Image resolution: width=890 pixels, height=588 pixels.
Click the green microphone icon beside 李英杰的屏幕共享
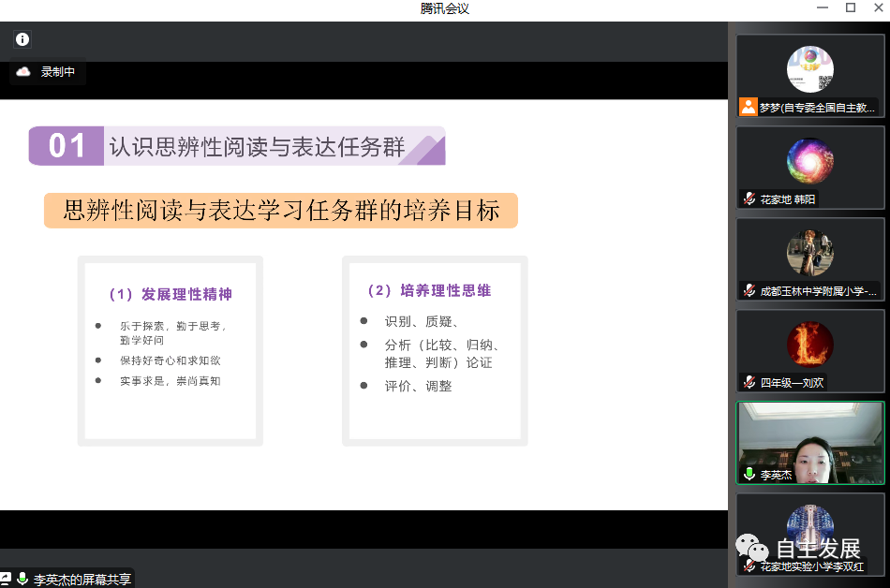(22, 579)
